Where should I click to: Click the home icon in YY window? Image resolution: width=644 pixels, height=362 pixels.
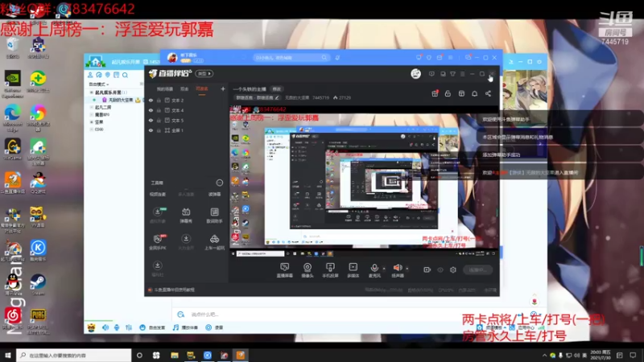point(95,63)
